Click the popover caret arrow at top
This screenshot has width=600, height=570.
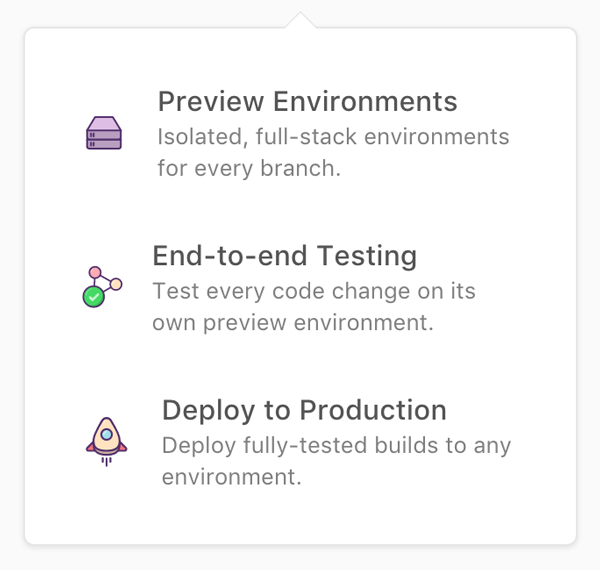pyautogui.click(x=299, y=20)
